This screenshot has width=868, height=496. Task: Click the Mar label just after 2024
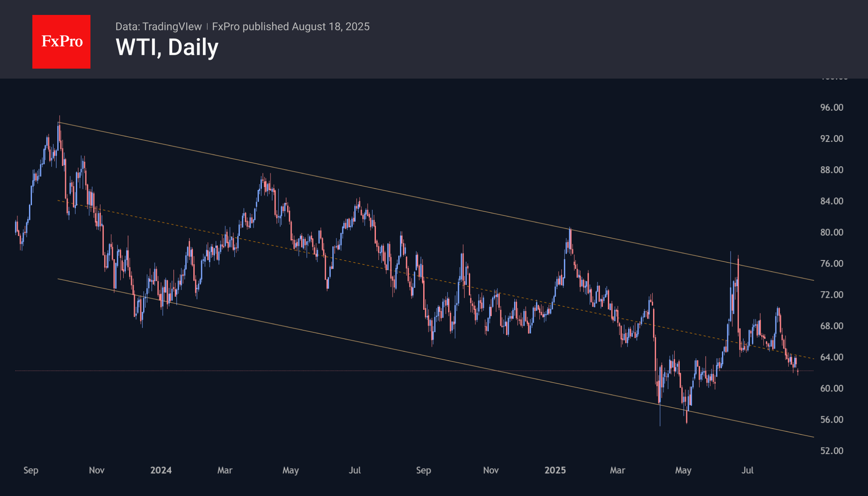225,470
